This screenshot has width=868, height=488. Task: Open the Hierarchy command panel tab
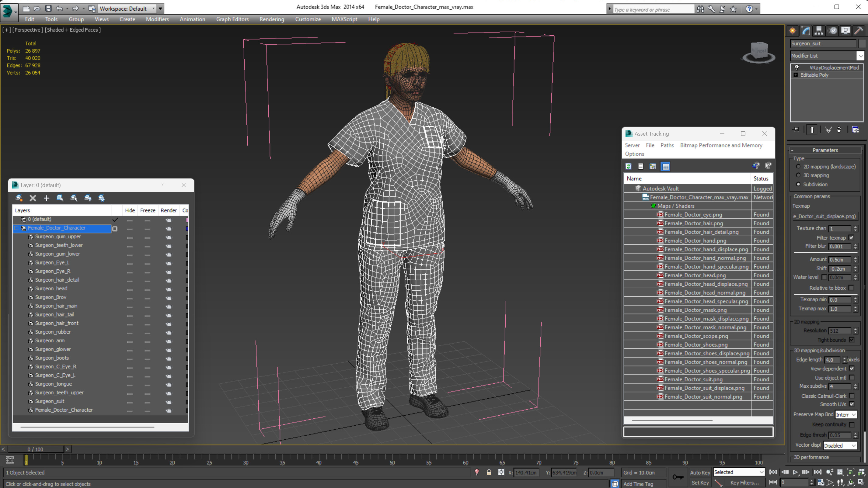[x=819, y=31]
